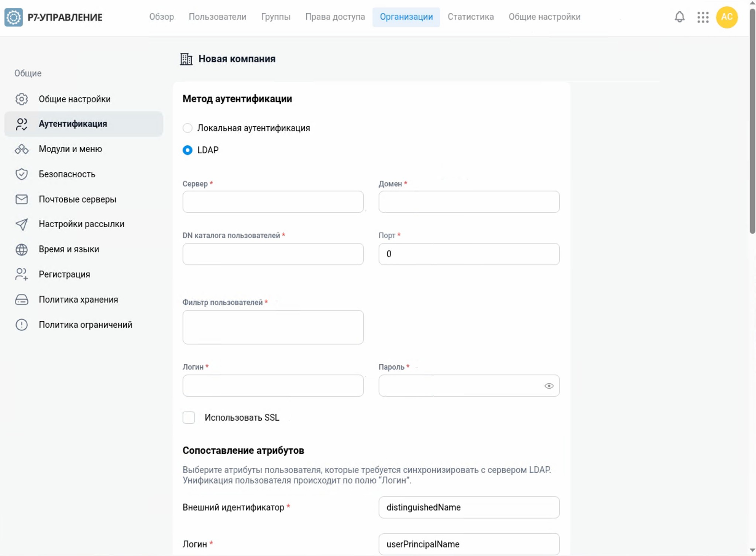This screenshot has height=556, width=756.
Task: Select the LDAP radio button
Action: coord(188,150)
